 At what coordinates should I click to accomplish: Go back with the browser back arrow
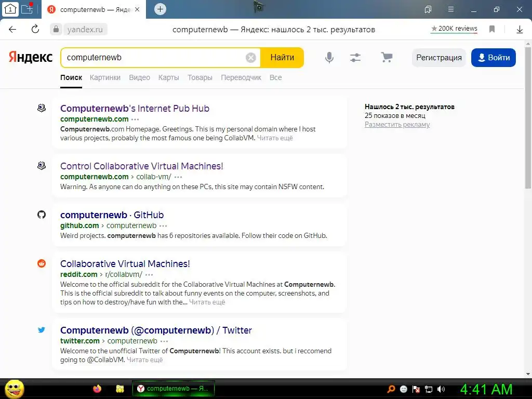[x=12, y=29]
